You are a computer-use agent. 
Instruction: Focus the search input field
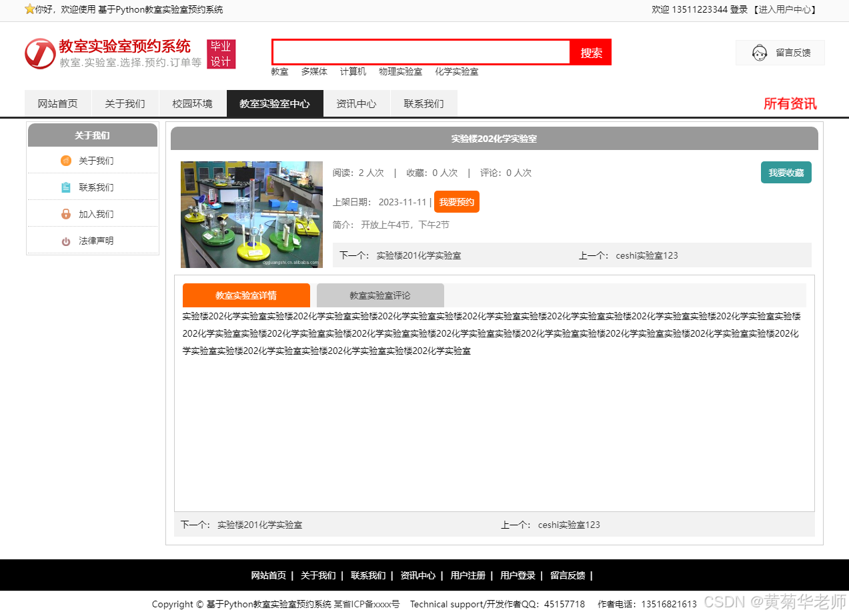tap(421, 53)
